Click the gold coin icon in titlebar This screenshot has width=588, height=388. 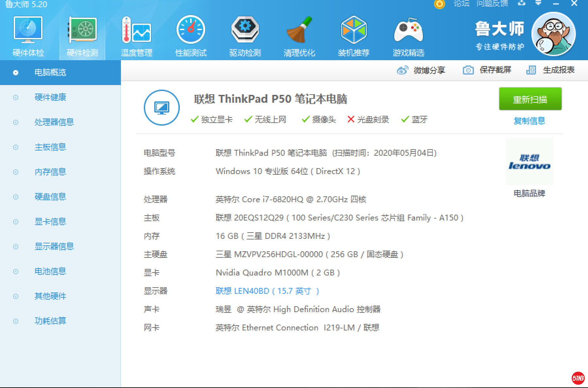pyautogui.click(x=439, y=4)
